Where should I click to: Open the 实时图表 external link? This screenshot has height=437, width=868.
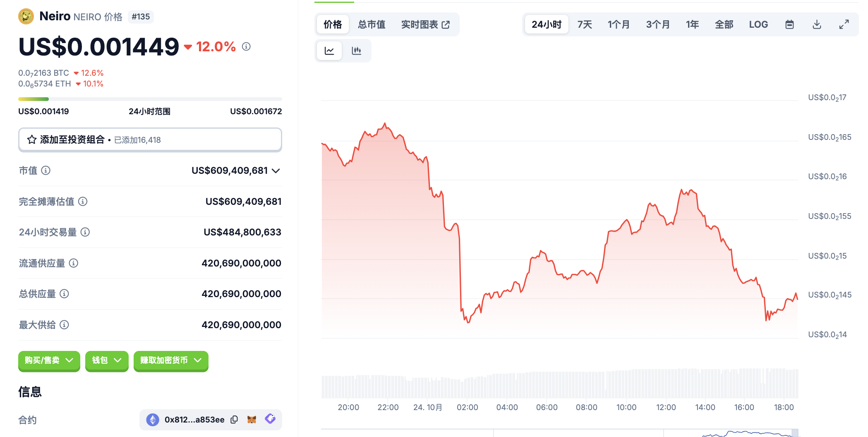(425, 24)
